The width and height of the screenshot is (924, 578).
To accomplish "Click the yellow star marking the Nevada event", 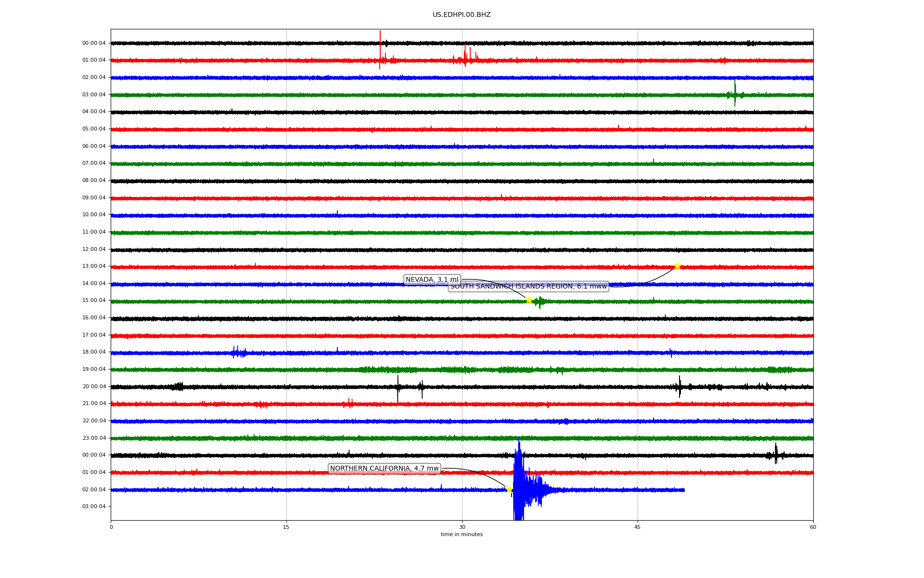I will (529, 300).
